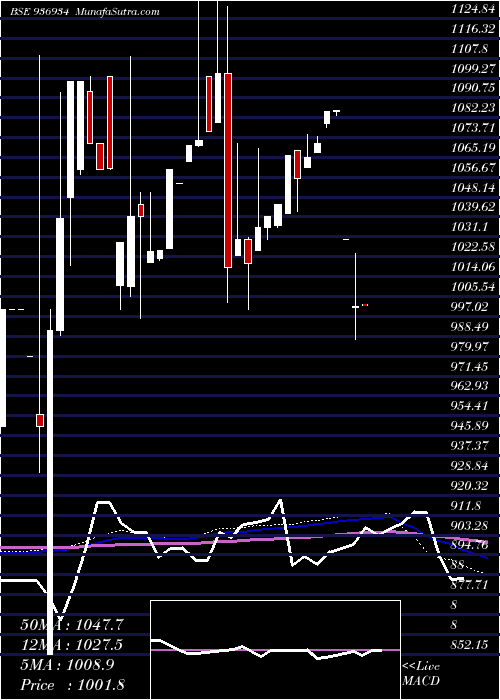The width and height of the screenshot is (500, 700).
Task: Click the 997.02 price axis label
Action: 469,307
